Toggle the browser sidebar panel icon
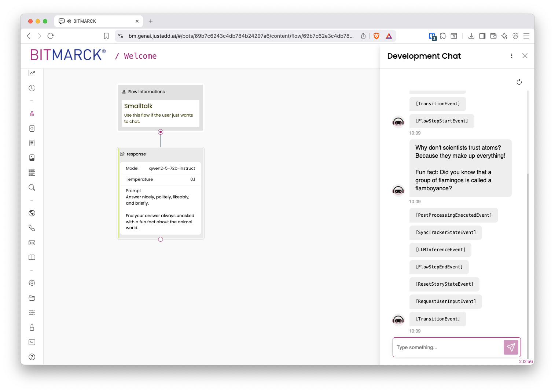Viewport: 555px width, 392px height. 482,36
